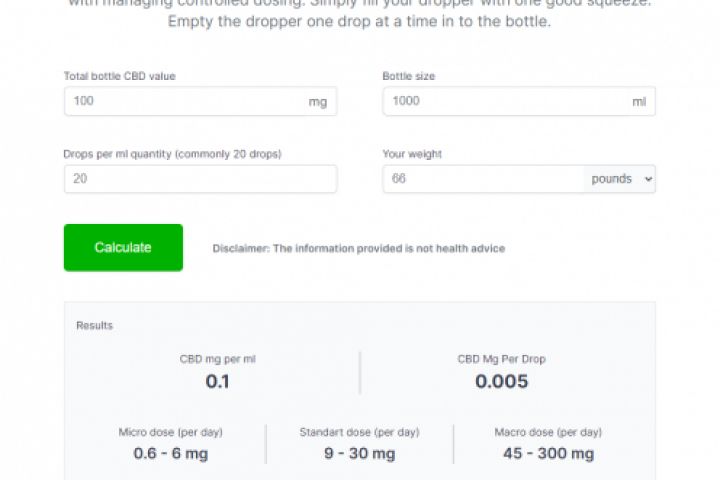Click the Macro dose result 45 - 300 mg

tap(548, 453)
